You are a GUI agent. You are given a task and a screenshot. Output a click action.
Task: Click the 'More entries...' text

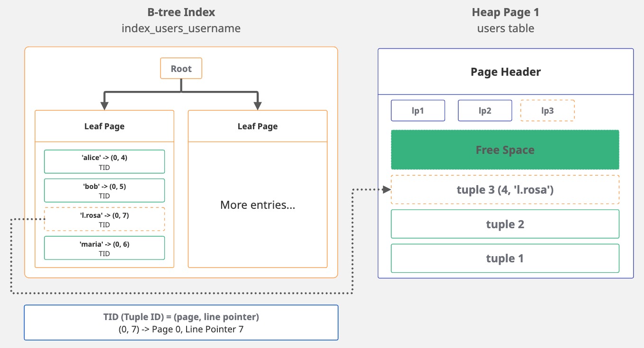pos(258,205)
